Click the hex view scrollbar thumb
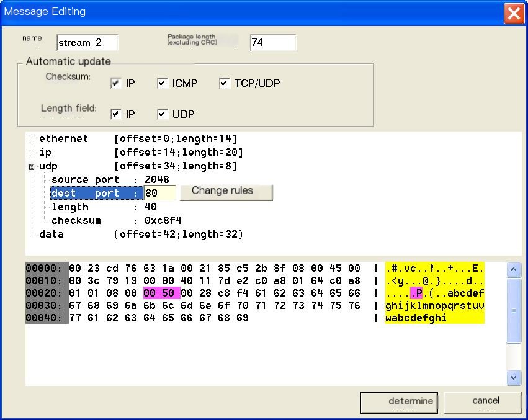 point(514,311)
